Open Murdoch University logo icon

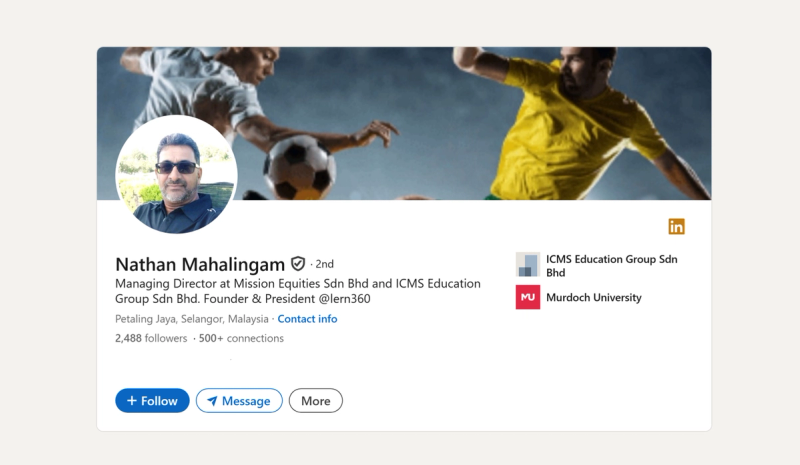point(528,297)
